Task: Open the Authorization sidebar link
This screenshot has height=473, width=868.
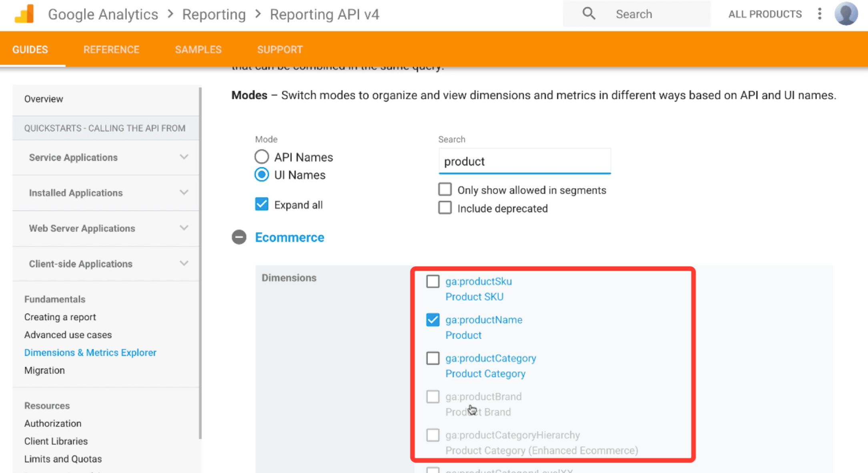Action: tap(53, 423)
